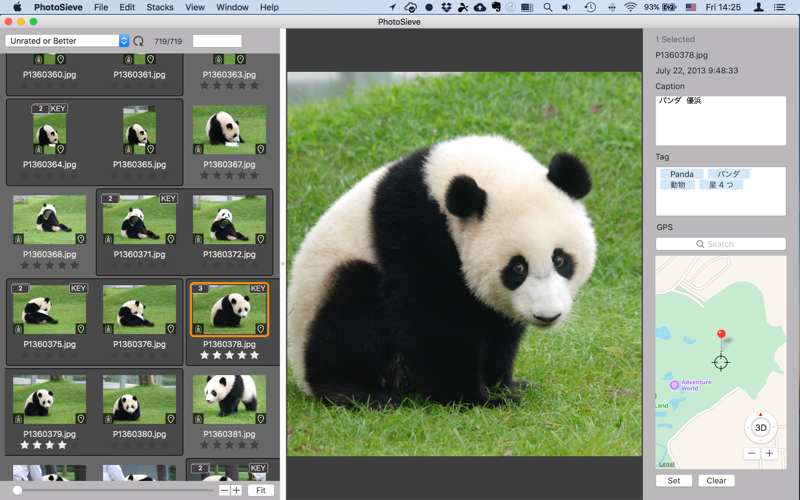Open the View menu
Image resolution: width=800 pixels, height=500 pixels.
coord(195,7)
